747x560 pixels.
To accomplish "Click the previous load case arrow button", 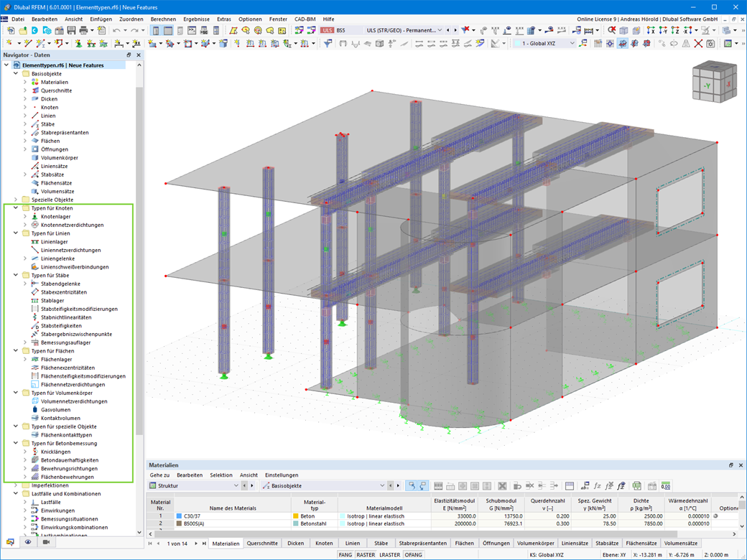I will [x=447, y=30].
